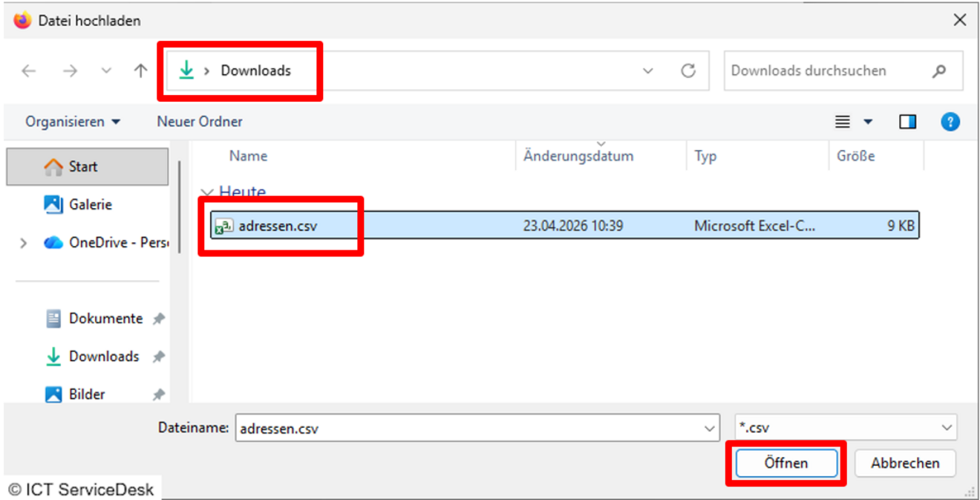Screen dimensions: 980x500
Task: Open the Organisieren menu
Action: (x=72, y=122)
